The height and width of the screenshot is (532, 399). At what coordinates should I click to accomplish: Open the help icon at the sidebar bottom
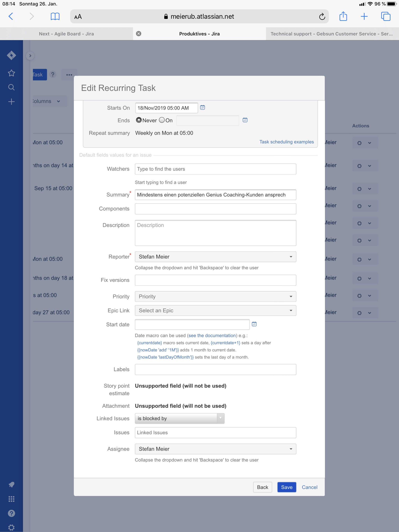pos(11,514)
